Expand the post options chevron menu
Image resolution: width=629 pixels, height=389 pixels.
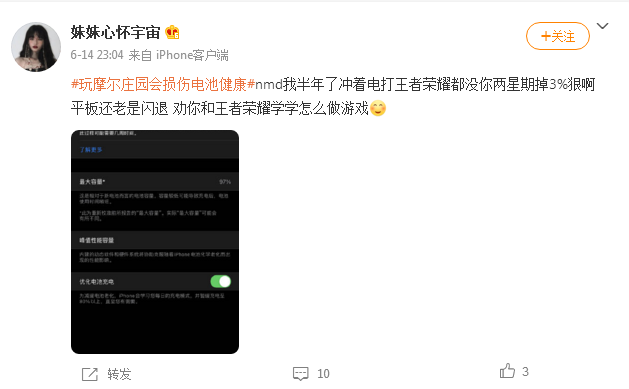point(603,26)
